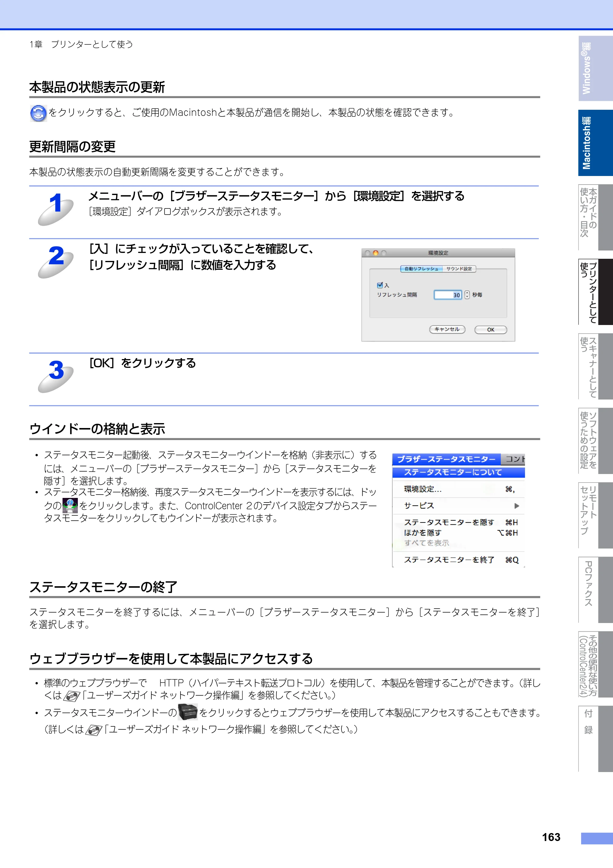Open the PCファクス side tab
The image size is (613, 868).
[x=595, y=590]
